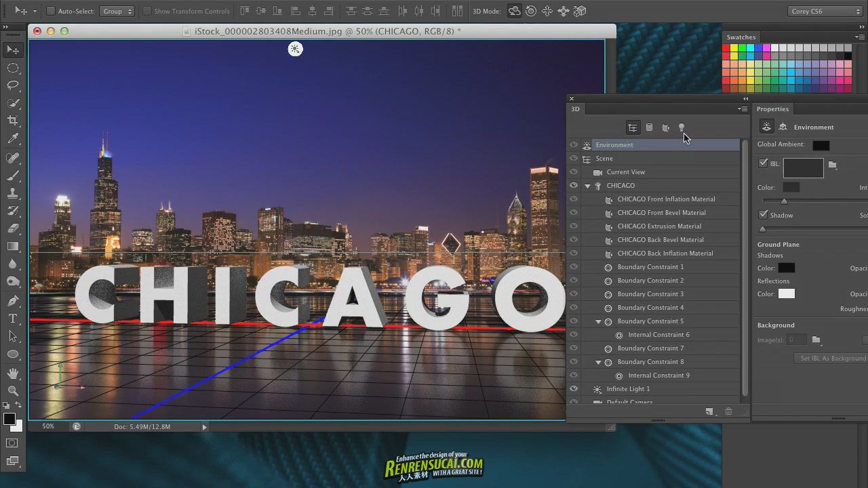Click Ground Plane Reflections color swatch
868x488 pixels.
pyautogui.click(x=786, y=293)
